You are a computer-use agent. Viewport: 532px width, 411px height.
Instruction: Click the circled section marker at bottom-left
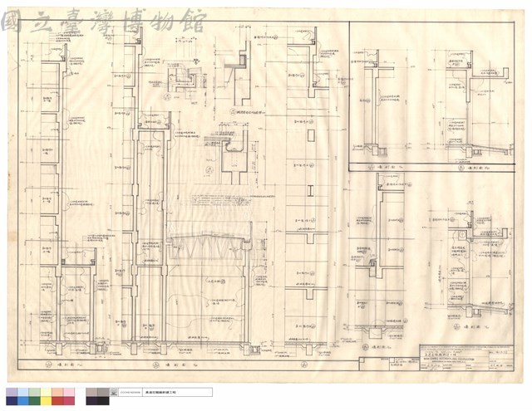tap(49, 365)
